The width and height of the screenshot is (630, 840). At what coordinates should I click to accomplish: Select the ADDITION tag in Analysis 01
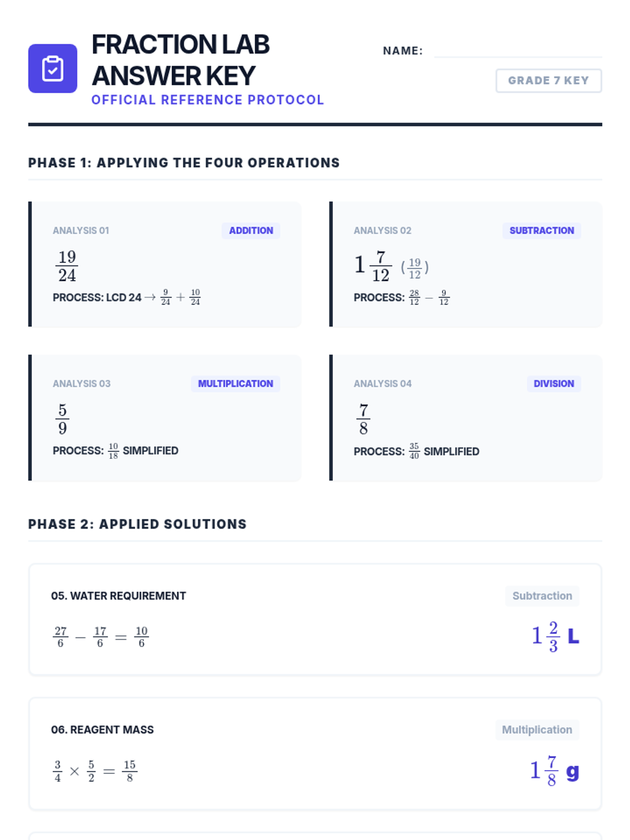[x=250, y=230]
